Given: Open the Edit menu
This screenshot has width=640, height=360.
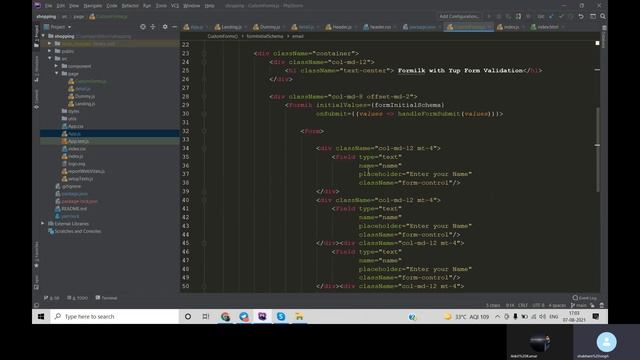Looking at the screenshot, I should click(x=60, y=6).
